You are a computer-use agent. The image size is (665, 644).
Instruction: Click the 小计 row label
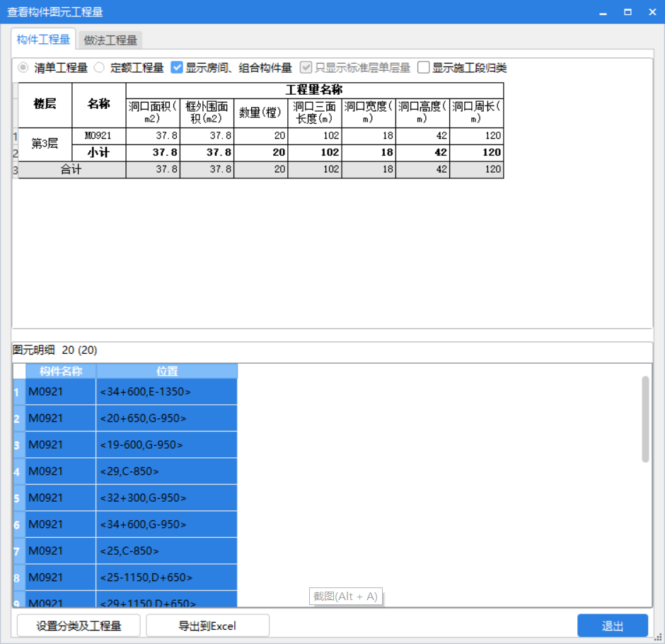click(x=99, y=153)
